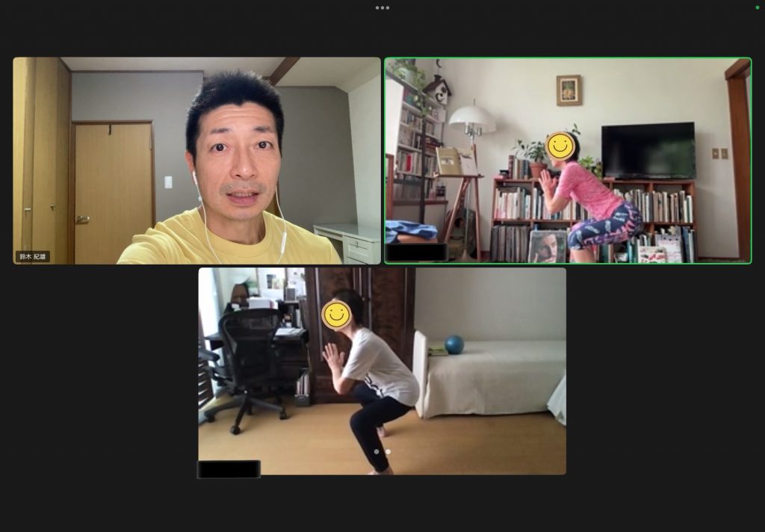The image size is (765, 532).
Task: Click blacked-out name label in bottom tile
Action: pyautogui.click(x=229, y=469)
